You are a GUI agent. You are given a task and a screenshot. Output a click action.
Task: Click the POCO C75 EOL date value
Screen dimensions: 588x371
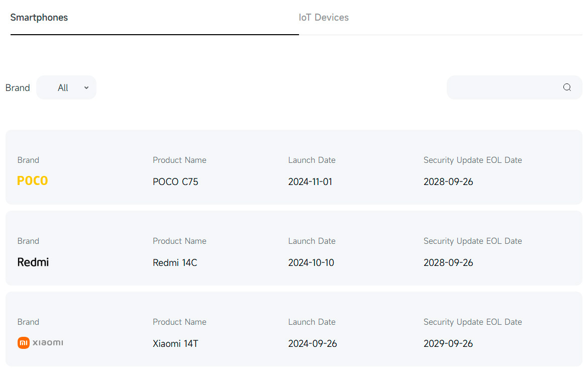click(x=448, y=182)
